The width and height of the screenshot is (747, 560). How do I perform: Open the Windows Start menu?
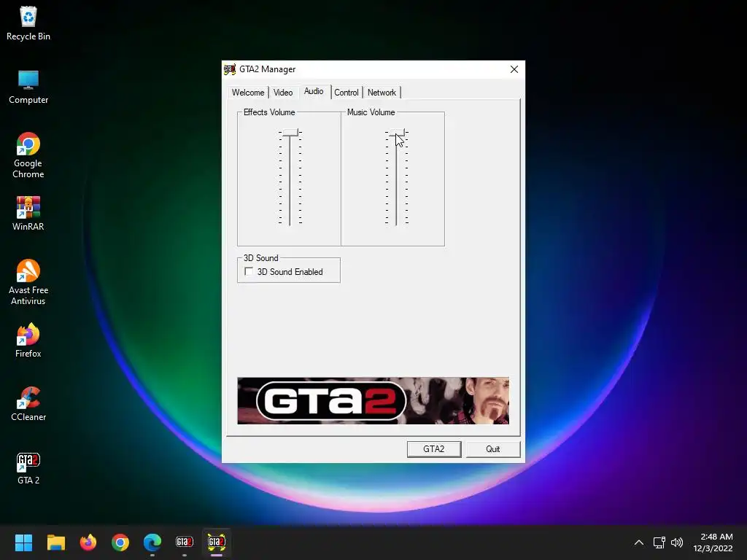(23, 542)
